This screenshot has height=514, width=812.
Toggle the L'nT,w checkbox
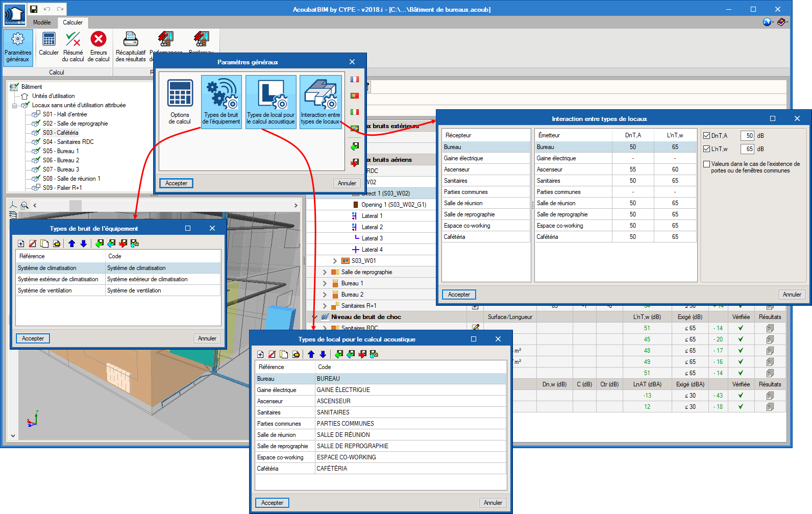tap(707, 149)
